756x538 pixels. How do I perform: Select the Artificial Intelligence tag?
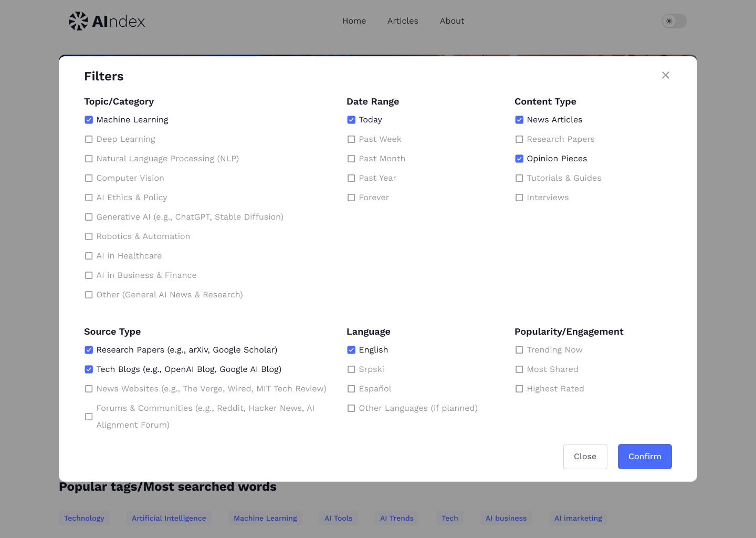click(169, 518)
